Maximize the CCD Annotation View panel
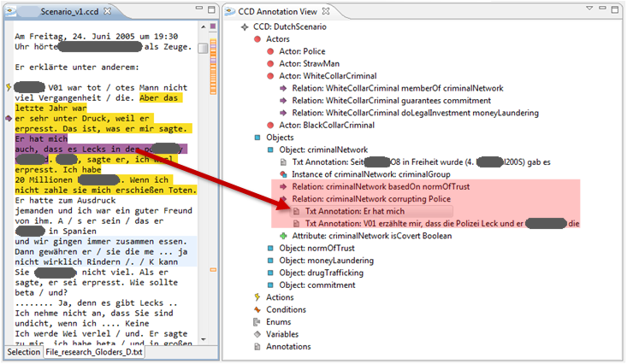627x364 pixels. (615, 9)
